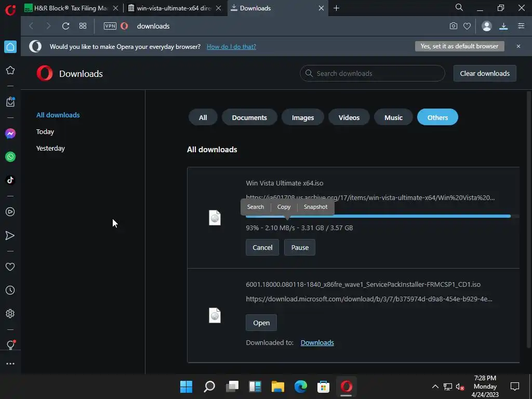532x399 pixels.
Task: Open TikTok in the sidebar
Action: point(10,180)
